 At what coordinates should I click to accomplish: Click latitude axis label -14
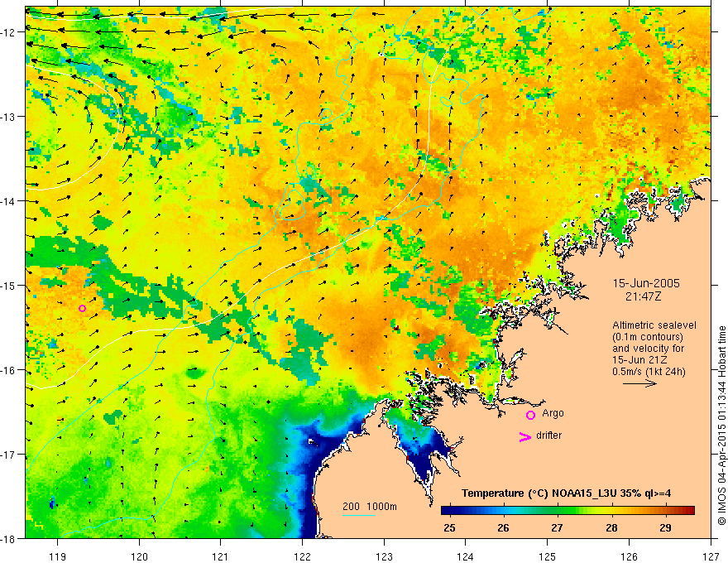8,201
